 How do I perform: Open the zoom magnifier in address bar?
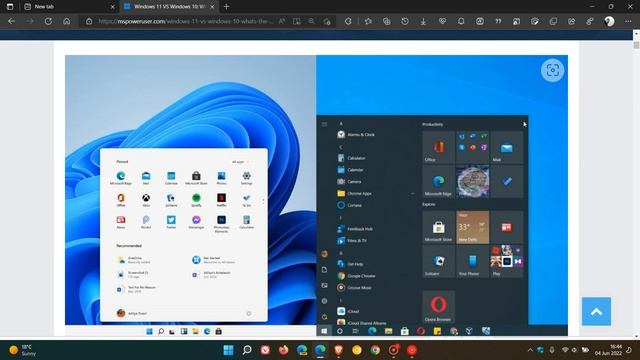click(x=311, y=21)
